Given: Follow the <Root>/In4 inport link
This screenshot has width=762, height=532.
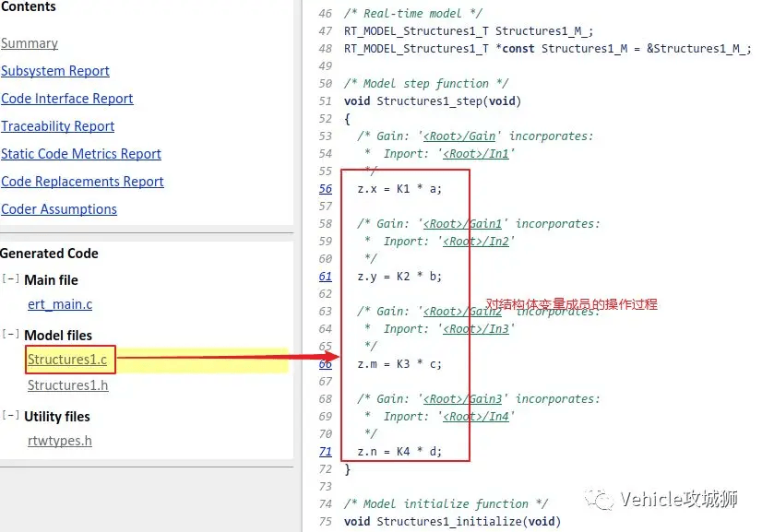Looking at the screenshot, I should 476,417.
